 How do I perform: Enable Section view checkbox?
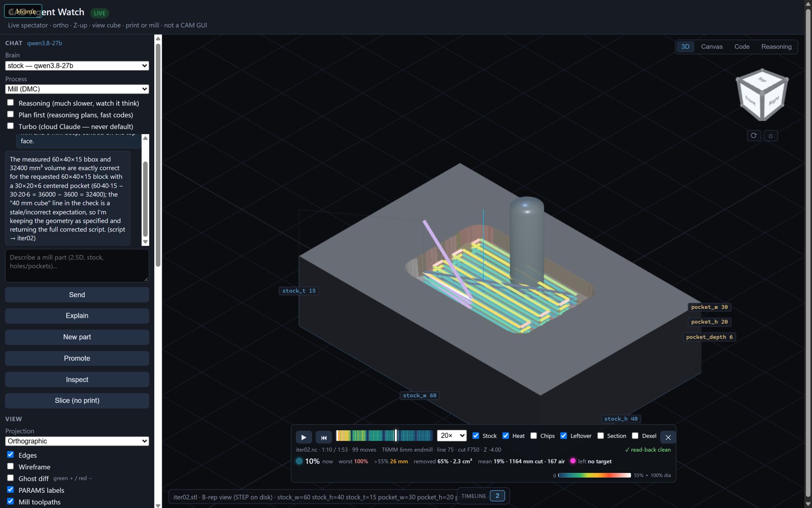coord(600,435)
